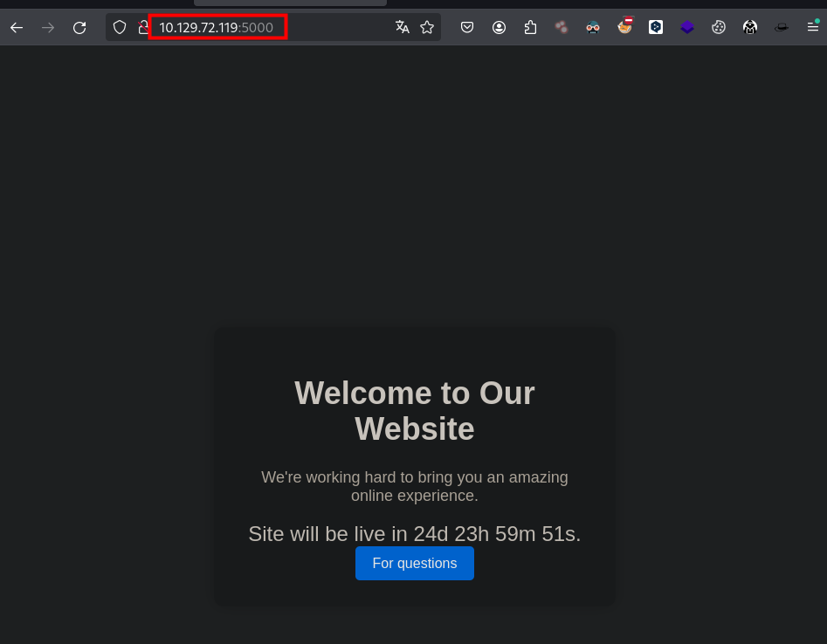Open the masked face with glasses extension
The height and width of the screenshot is (644, 827).
[x=593, y=27]
